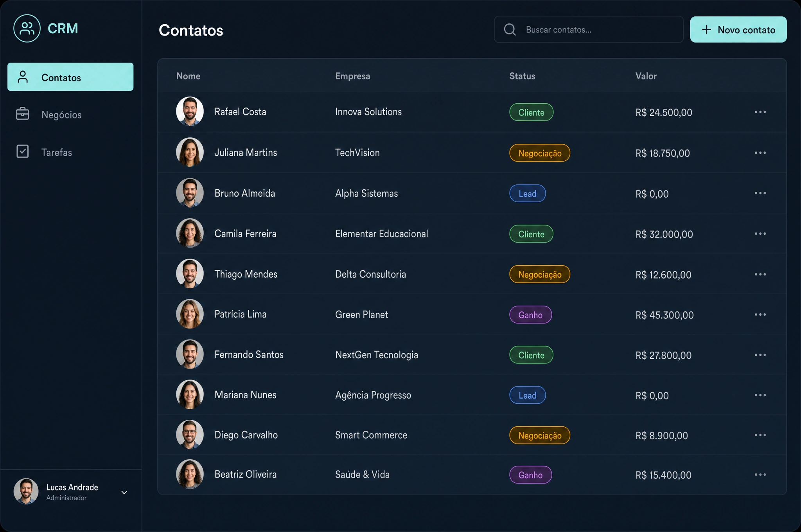Viewport: 801px width, 532px height.
Task: Click Rafael Costa's avatar photo
Action: pos(190,111)
